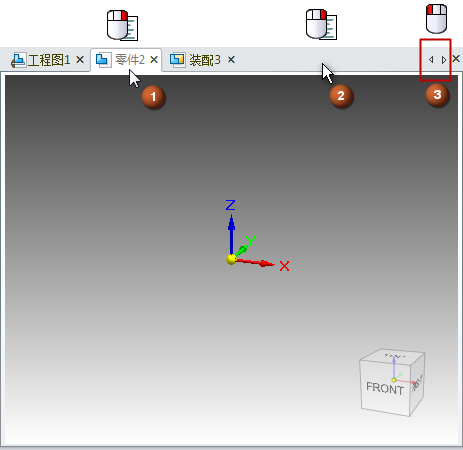
Task: Click the part icon on 零件2 tab
Action: [x=102, y=60]
